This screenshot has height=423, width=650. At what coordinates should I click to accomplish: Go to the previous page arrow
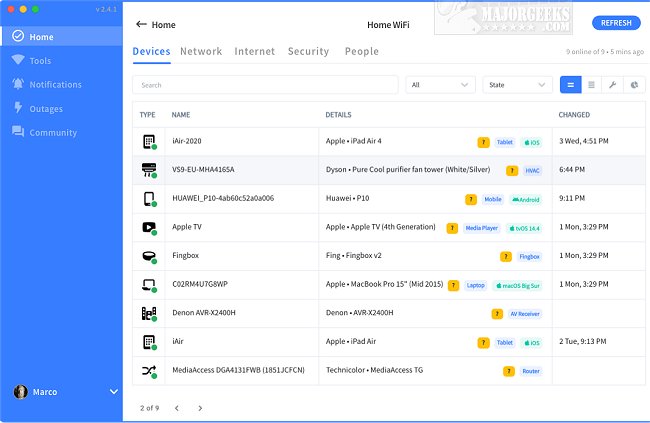177,408
